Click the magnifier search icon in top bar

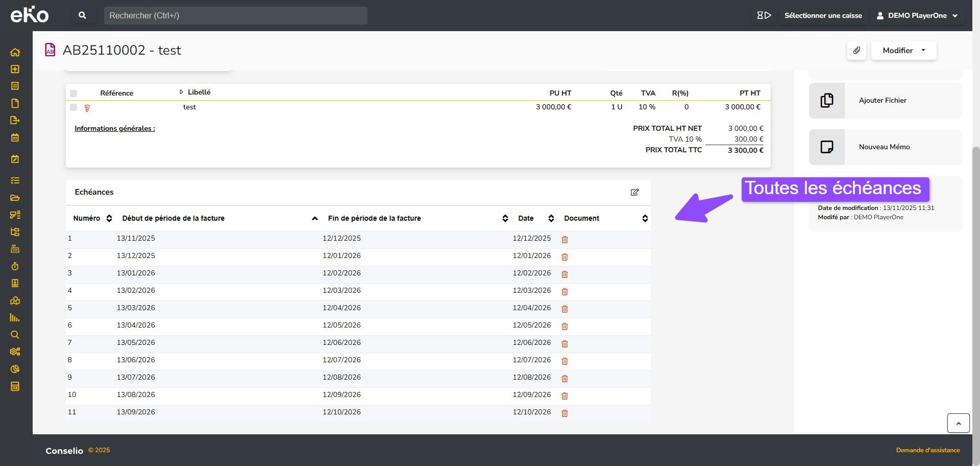tap(82, 15)
